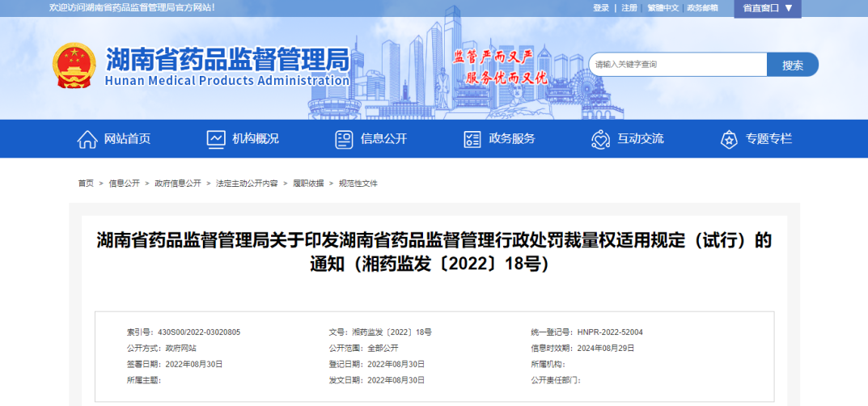Expand the 省直窗口 dropdown
This screenshot has height=406, width=868.
coord(768,8)
